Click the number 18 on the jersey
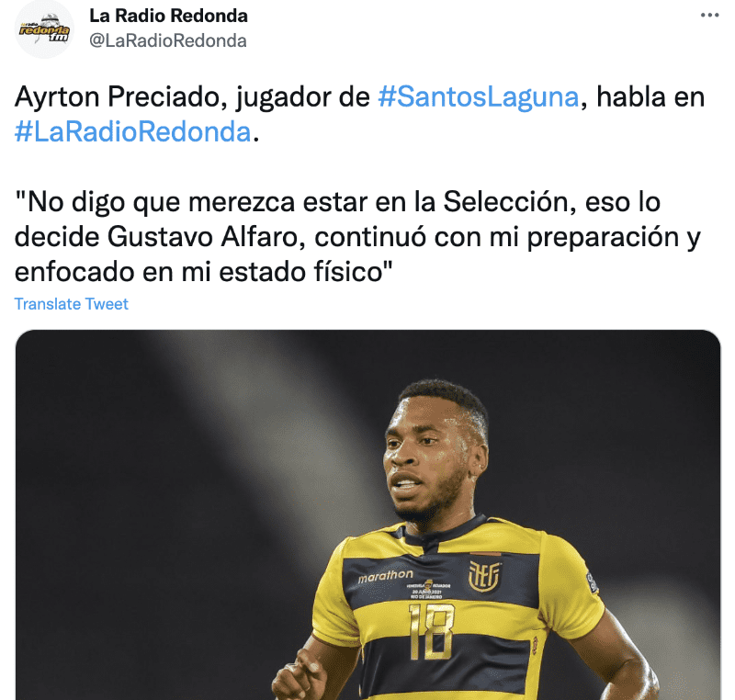Viewport: 735px width, 700px height. pos(432,632)
